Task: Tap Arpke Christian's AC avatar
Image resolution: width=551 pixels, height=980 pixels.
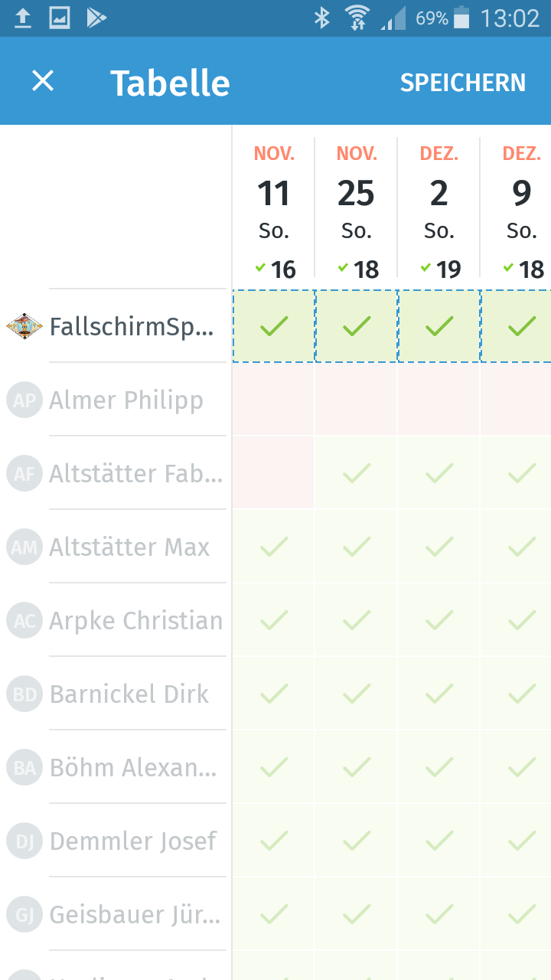Action: (24, 621)
